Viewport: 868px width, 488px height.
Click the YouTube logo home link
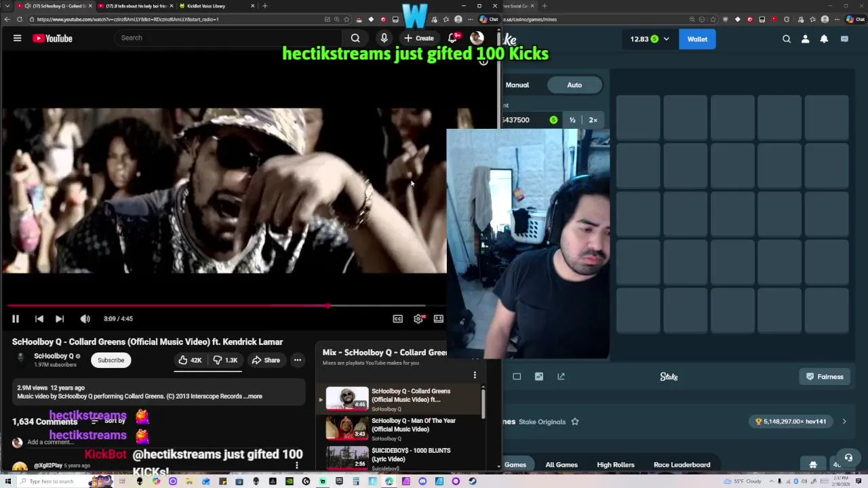point(52,39)
